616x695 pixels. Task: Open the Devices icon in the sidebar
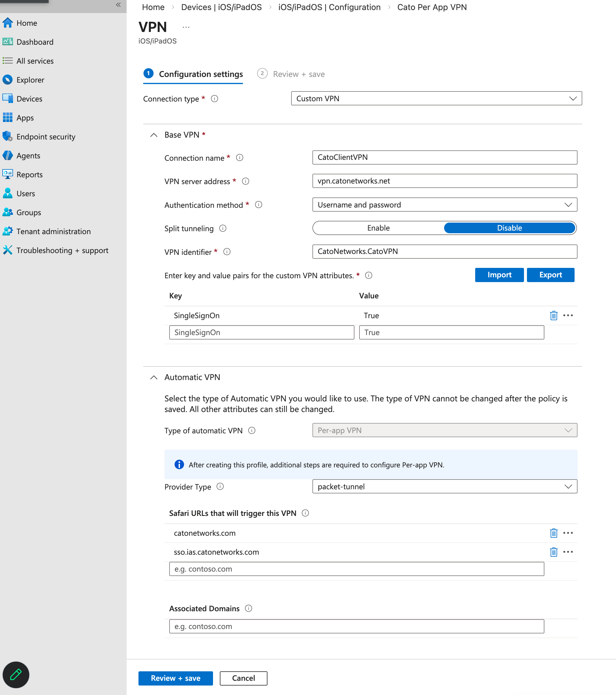pos(7,99)
